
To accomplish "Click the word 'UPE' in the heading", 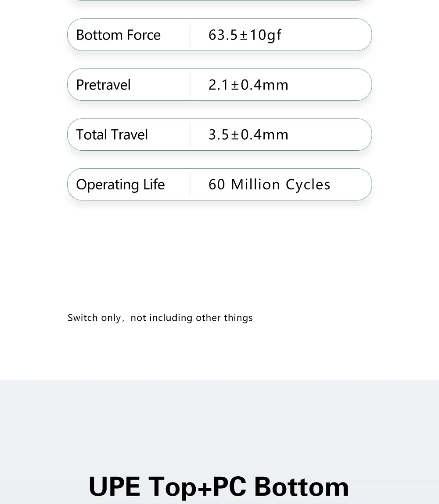I will click(114, 486).
